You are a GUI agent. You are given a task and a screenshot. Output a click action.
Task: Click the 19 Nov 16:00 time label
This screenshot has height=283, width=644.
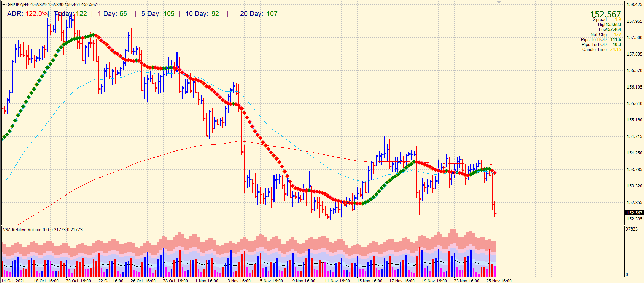coord(434,281)
